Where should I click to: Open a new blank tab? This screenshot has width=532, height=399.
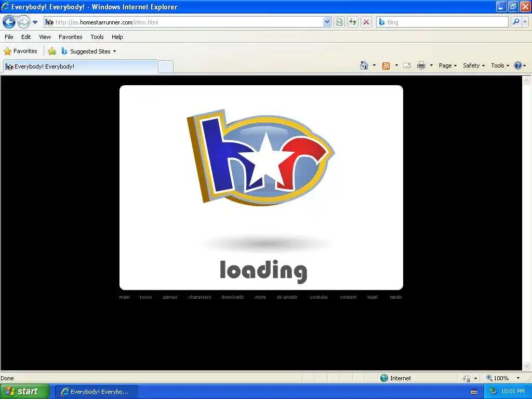[166, 66]
